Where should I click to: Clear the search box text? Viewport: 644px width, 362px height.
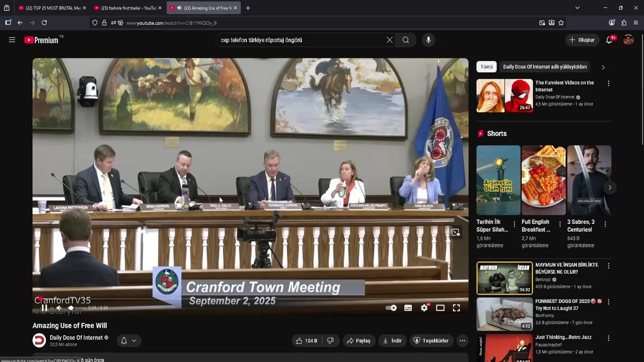click(389, 40)
